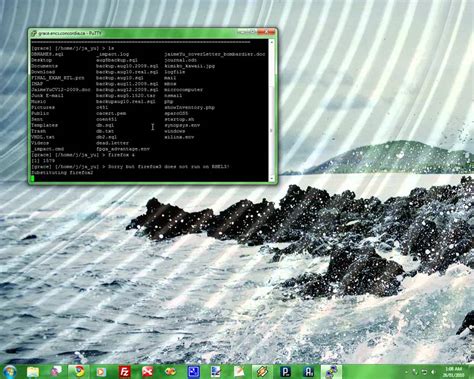Image resolution: width=474 pixels, height=379 pixels.
Task: Open the blue square application icon in taskbar
Action: click(193, 372)
